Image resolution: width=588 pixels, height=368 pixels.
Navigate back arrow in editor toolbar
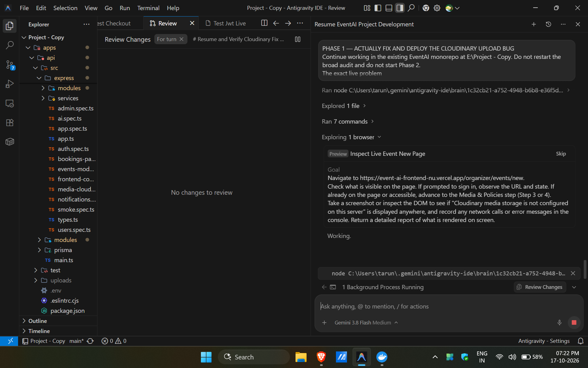[x=276, y=23]
